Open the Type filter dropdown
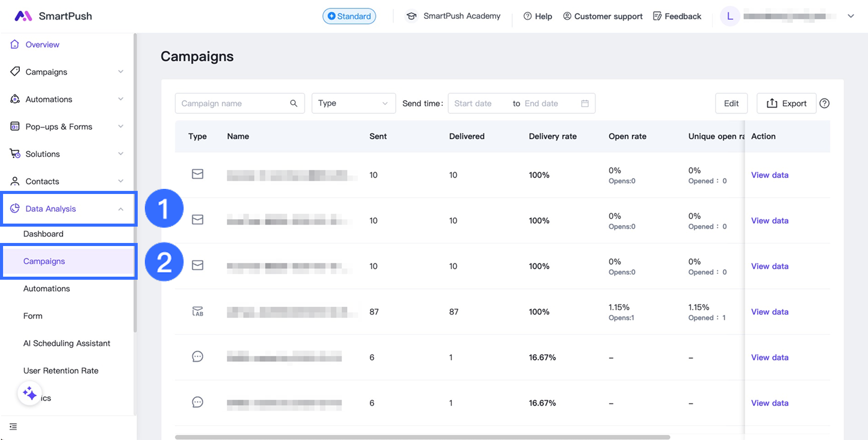Viewport: 868px width, 440px height. (353, 103)
